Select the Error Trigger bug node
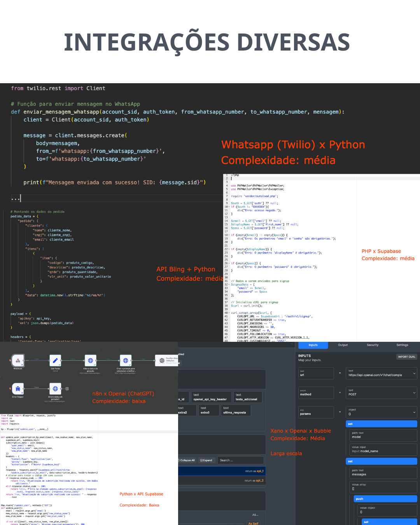This screenshot has height=525, width=420. tap(18, 388)
